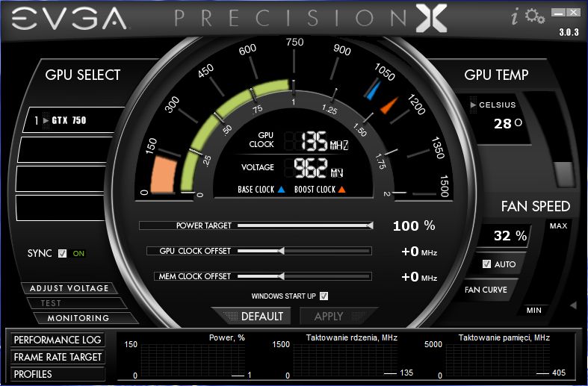Toggle Windows Start Up checkbox

324,296
